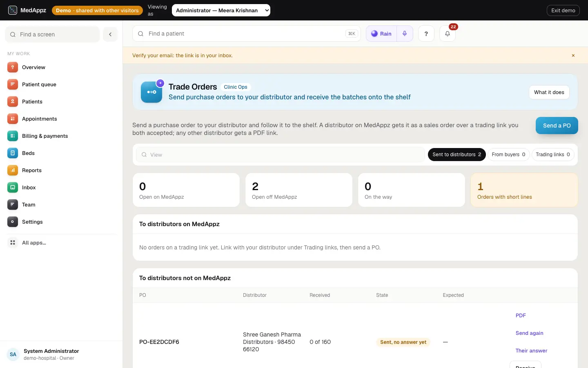Open the System Administrator profile
588x368 pixels.
click(x=61, y=354)
